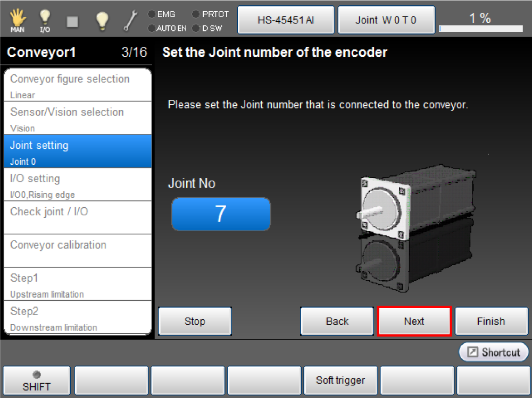This screenshot has width=532, height=398.
Task: Open the Shortcut menu
Action: point(494,352)
